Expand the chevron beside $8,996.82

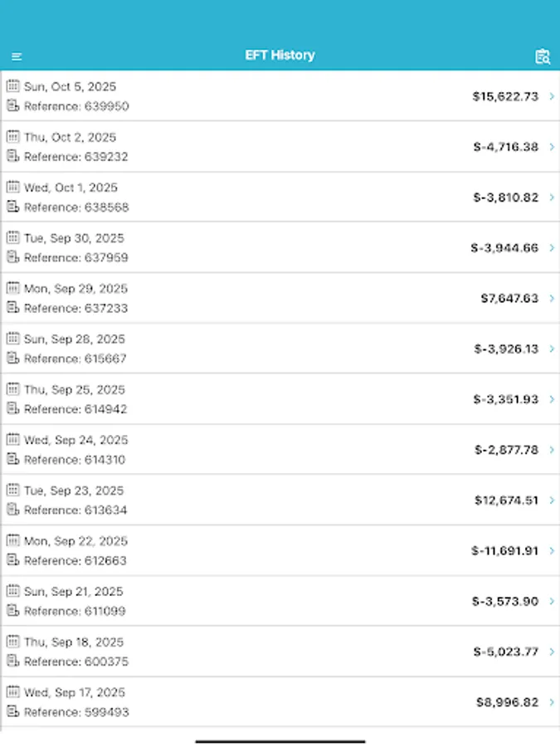coord(551,701)
